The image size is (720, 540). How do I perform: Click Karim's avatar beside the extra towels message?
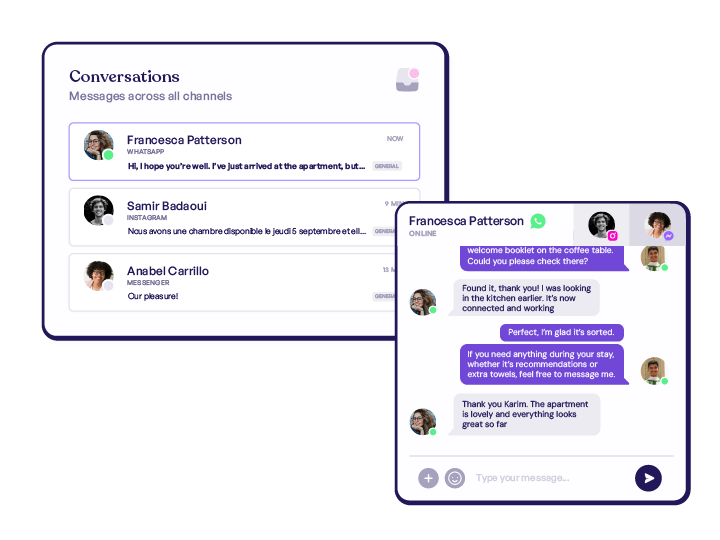click(x=653, y=370)
